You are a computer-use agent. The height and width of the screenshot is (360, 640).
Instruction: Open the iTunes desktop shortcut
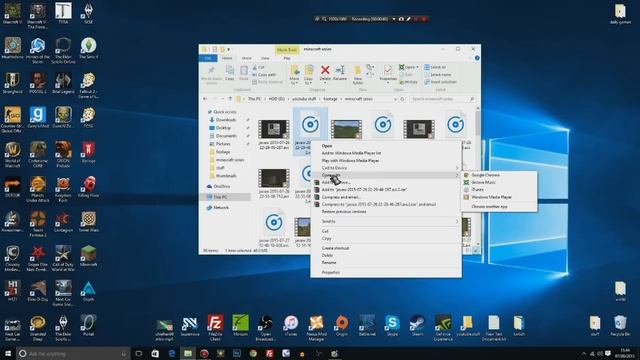[x=291, y=325]
